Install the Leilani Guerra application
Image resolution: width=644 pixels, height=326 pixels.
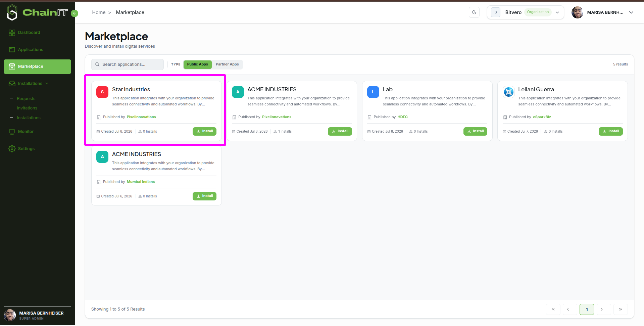(610, 131)
